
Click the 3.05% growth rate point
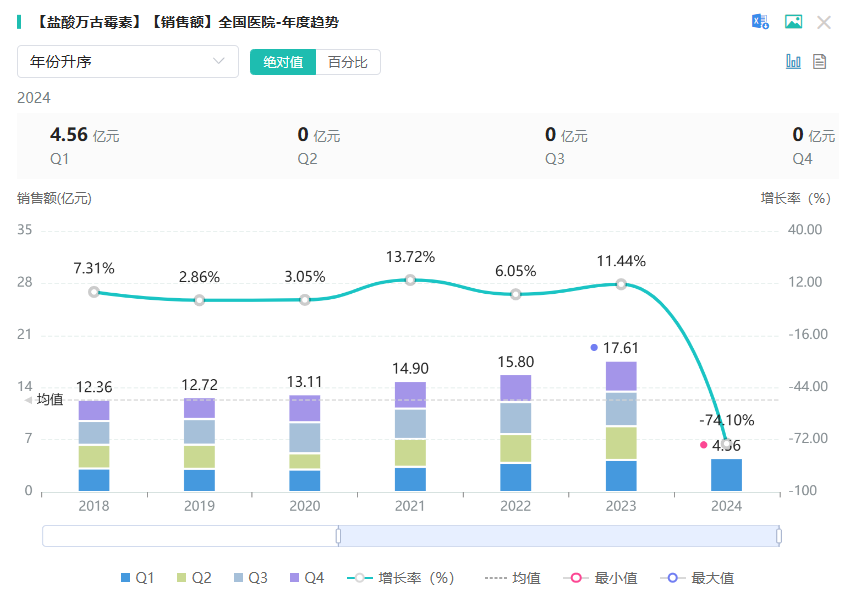click(x=305, y=299)
